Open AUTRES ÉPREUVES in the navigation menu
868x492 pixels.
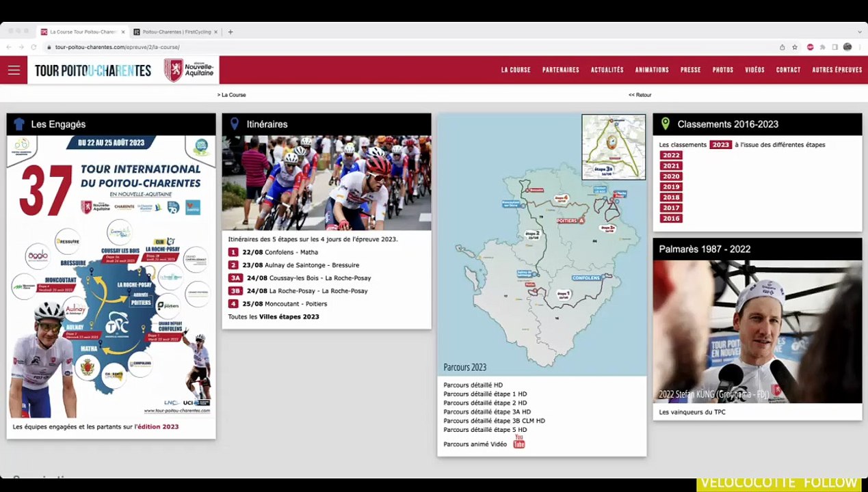(x=837, y=70)
